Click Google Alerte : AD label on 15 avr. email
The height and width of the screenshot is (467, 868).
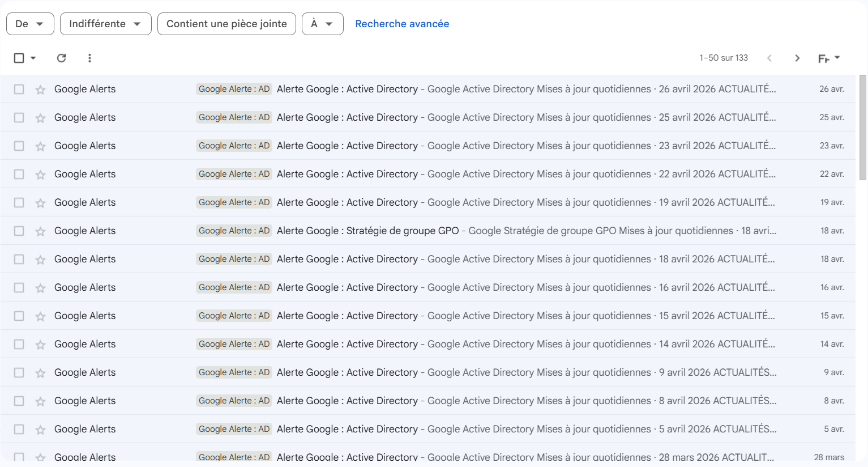pyautogui.click(x=234, y=316)
